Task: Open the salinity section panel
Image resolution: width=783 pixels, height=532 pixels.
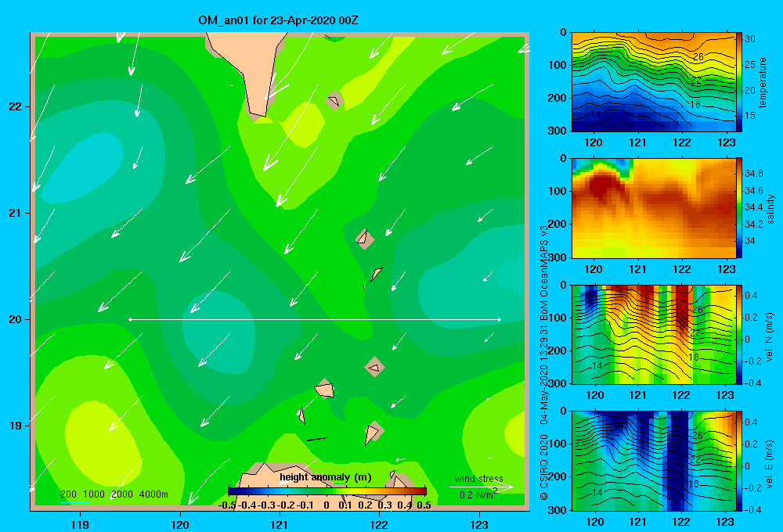Action: click(654, 208)
